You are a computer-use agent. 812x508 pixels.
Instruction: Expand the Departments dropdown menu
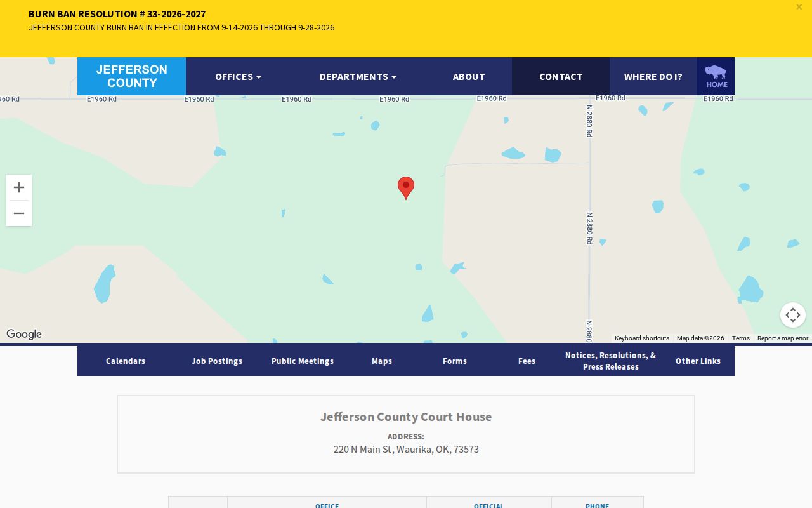pyautogui.click(x=358, y=76)
